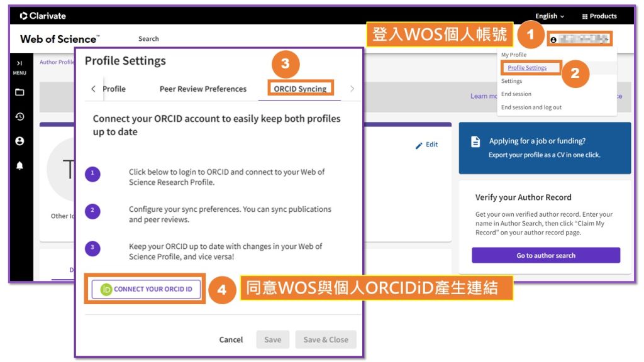Click Connect Your ORCID ID button
The image size is (644, 362).
[146, 289]
